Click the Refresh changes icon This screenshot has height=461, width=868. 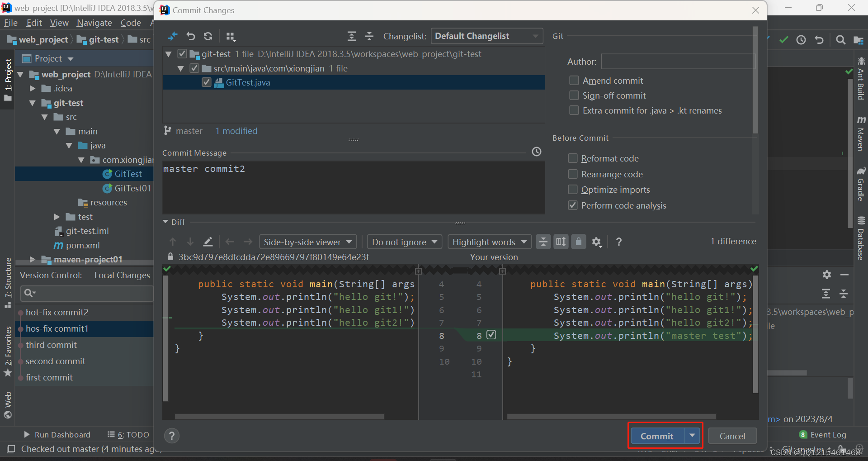pos(208,36)
